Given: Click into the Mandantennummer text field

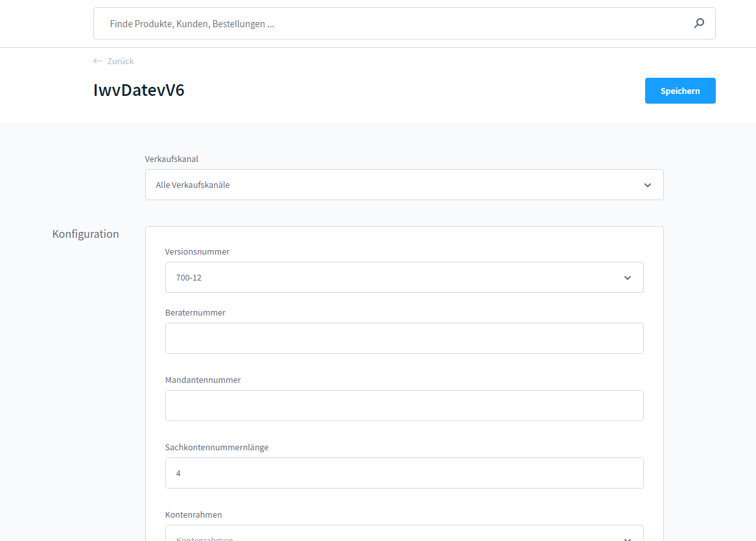Looking at the screenshot, I should coord(404,406).
